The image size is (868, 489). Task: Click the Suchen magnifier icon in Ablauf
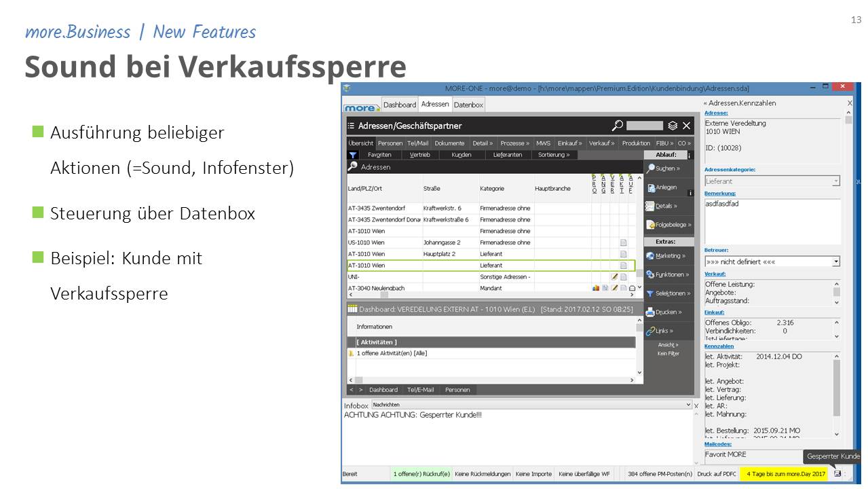tap(651, 168)
